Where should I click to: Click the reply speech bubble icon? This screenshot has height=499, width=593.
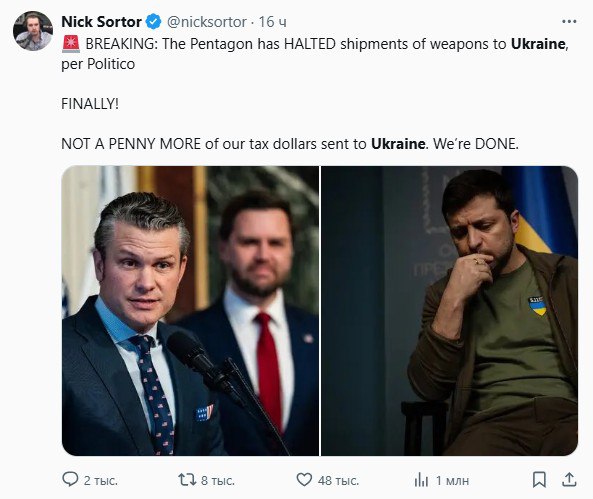(x=70, y=480)
